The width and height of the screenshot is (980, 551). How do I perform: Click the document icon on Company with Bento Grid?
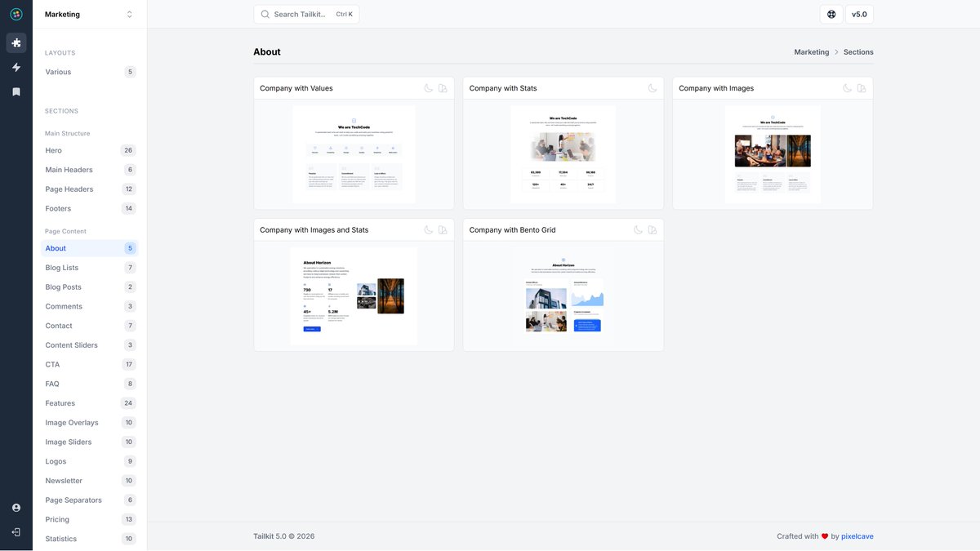(x=653, y=230)
